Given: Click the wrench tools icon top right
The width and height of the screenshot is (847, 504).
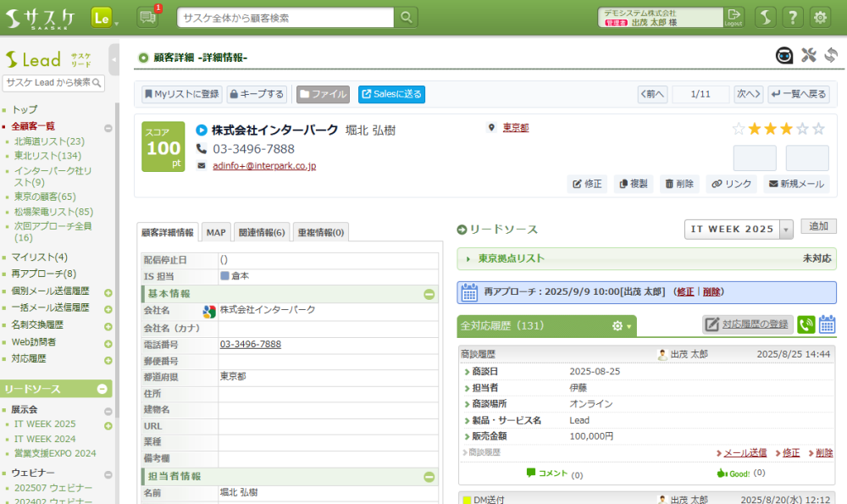Looking at the screenshot, I should coord(808,56).
